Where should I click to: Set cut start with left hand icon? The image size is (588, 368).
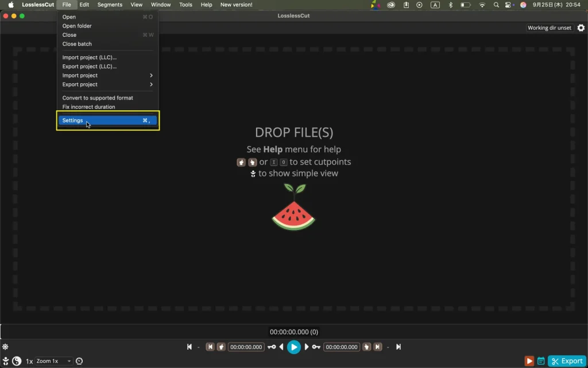point(221,347)
